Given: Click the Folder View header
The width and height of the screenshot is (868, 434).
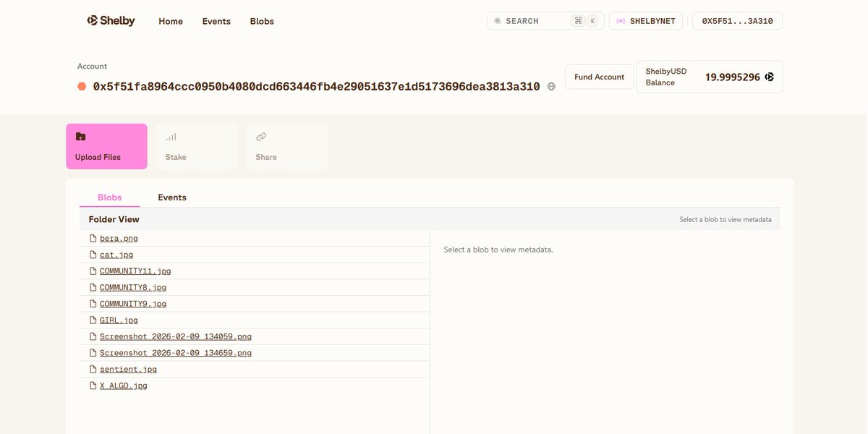Looking at the screenshot, I should [x=114, y=219].
